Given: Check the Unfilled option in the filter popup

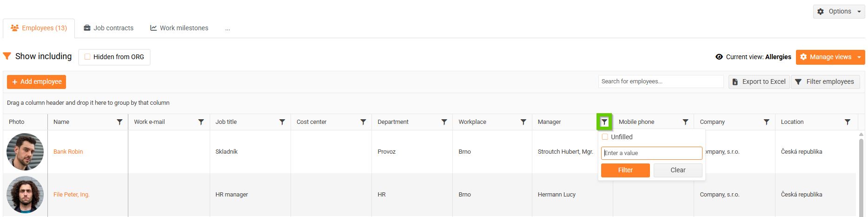Looking at the screenshot, I should point(605,137).
